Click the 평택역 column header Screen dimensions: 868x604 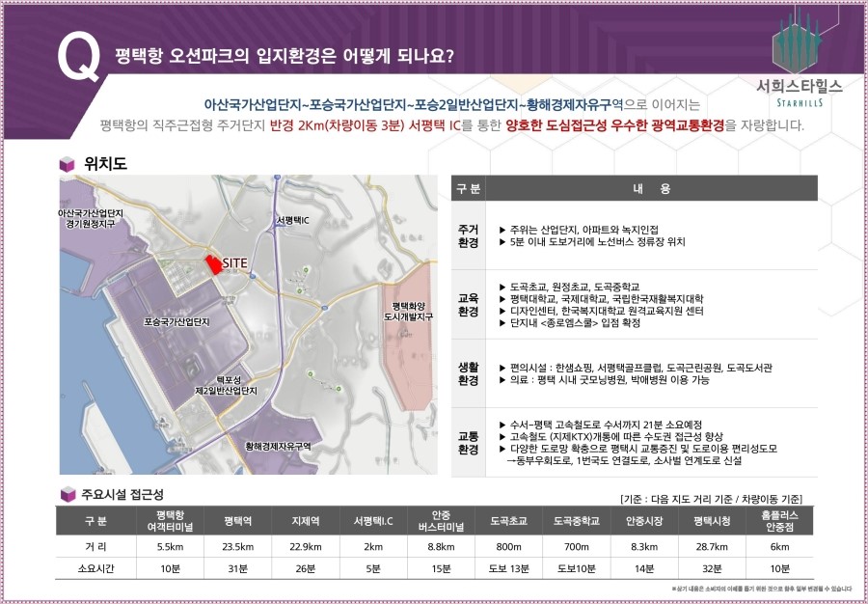point(238,521)
